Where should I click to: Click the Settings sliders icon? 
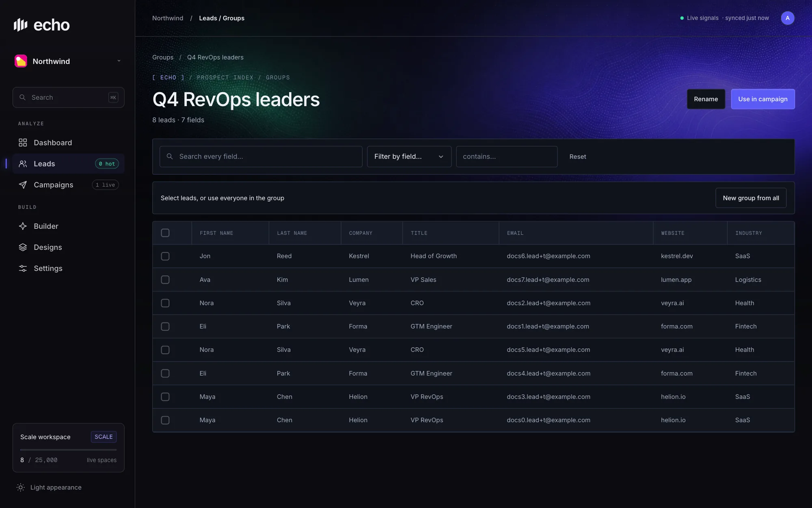[x=23, y=269]
